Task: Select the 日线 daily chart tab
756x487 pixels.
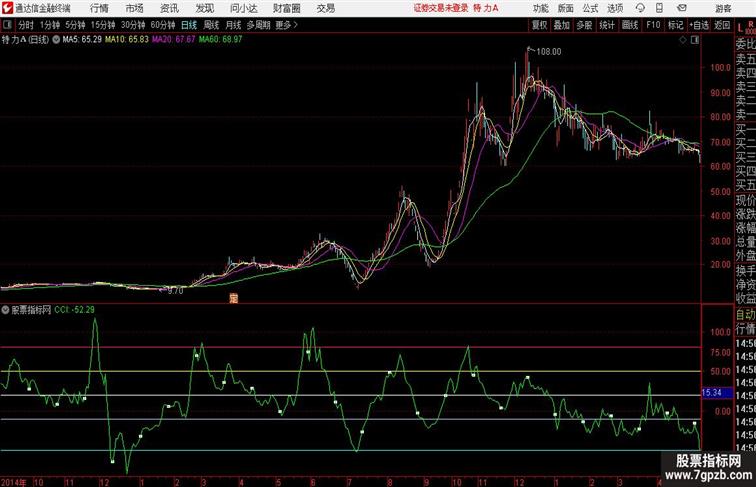Action: [189, 25]
